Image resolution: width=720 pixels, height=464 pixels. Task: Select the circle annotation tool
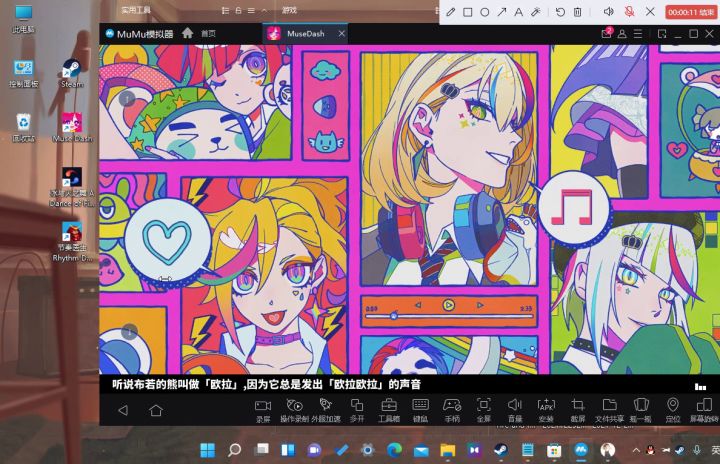tap(484, 12)
